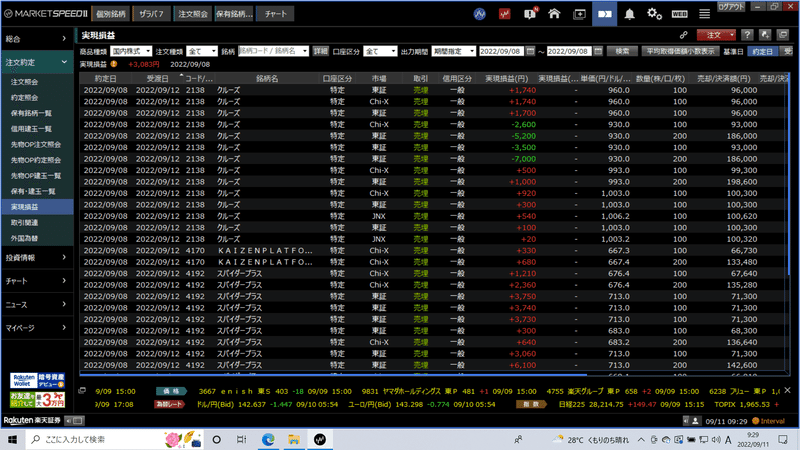Expand the ニュース sidebar section
The image size is (800, 450).
tap(36, 305)
